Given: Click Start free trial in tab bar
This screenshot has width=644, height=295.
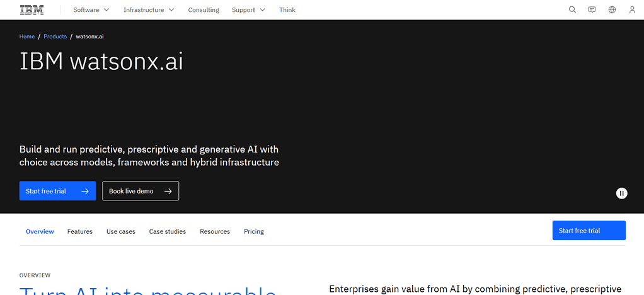Looking at the screenshot, I should click(589, 231).
